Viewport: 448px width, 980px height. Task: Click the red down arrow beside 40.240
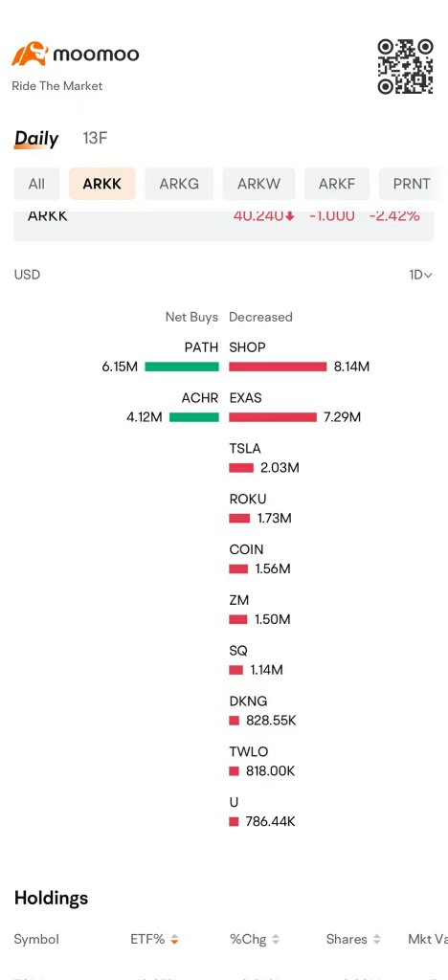click(290, 216)
